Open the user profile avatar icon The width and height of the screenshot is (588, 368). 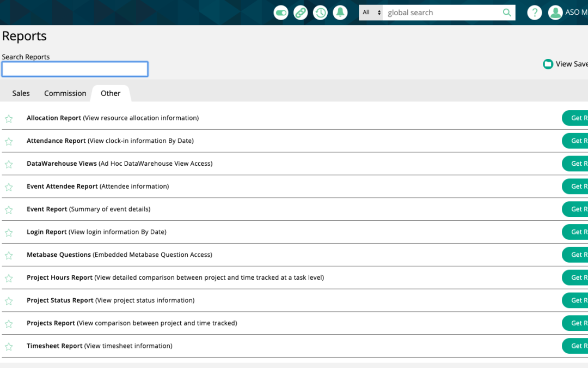click(555, 13)
